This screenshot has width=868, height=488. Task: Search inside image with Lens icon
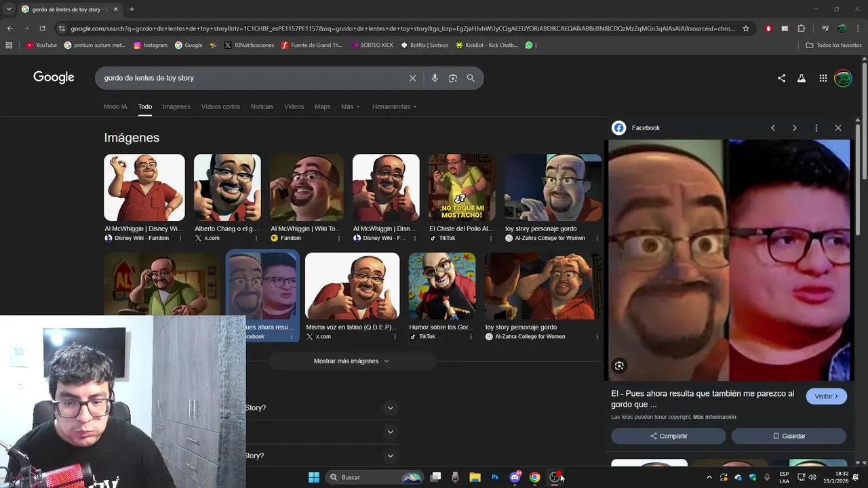coord(619,366)
